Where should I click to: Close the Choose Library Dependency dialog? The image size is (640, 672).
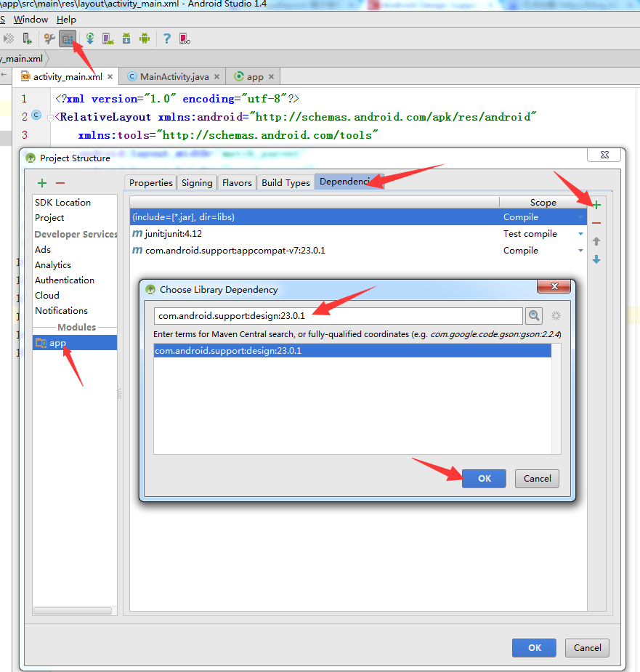pos(554,286)
